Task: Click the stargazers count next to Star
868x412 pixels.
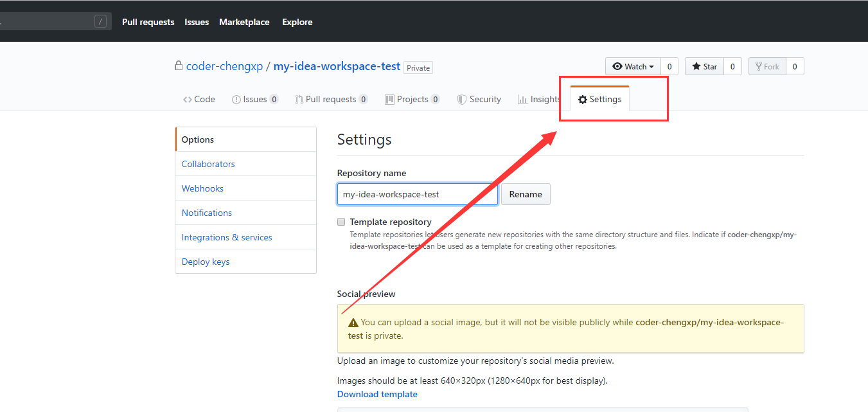Action: coord(732,66)
